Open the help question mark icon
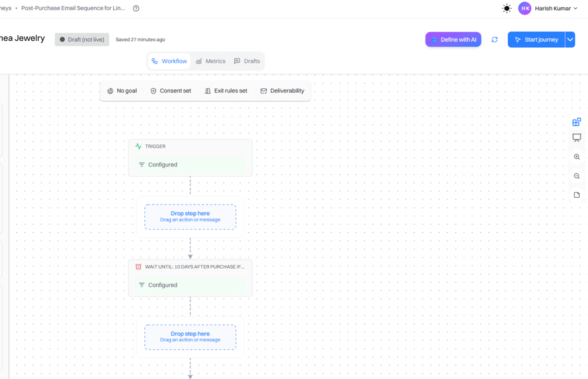The height and width of the screenshot is (379, 588). [x=136, y=8]
